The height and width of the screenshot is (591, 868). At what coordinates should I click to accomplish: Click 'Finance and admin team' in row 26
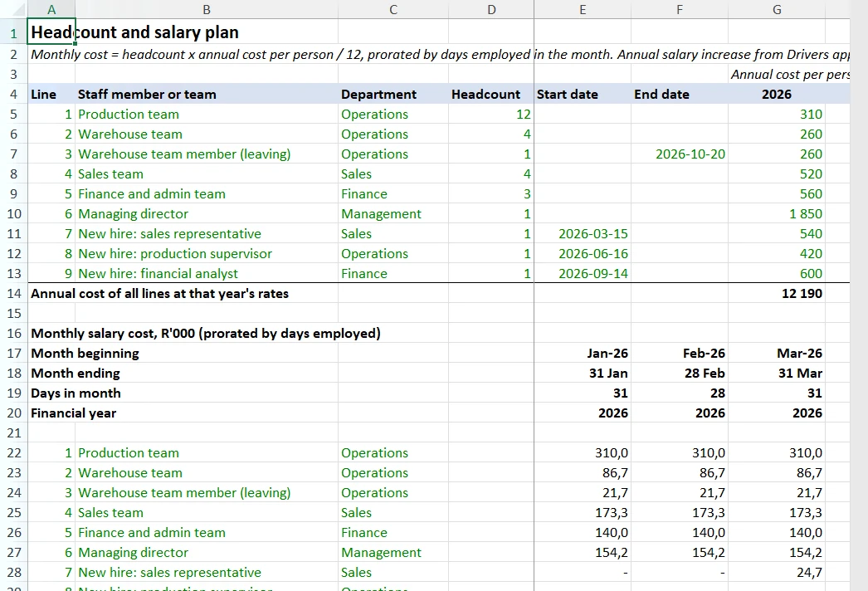coord(207,533)
